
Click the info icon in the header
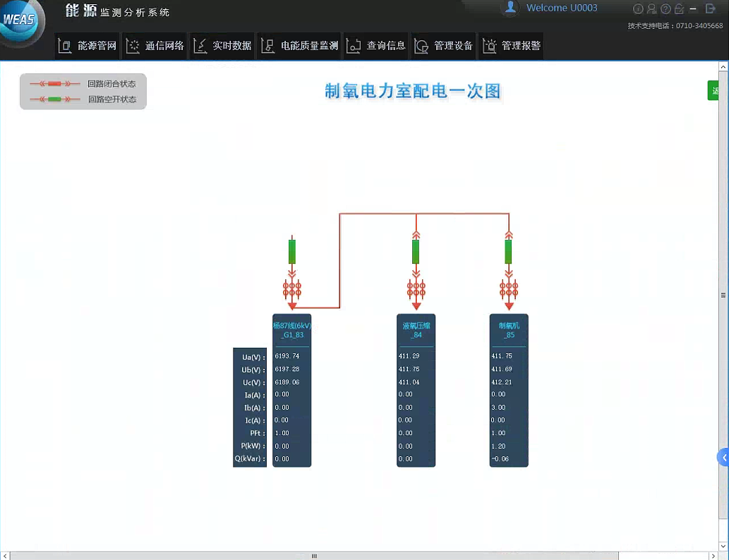point(638,9)
